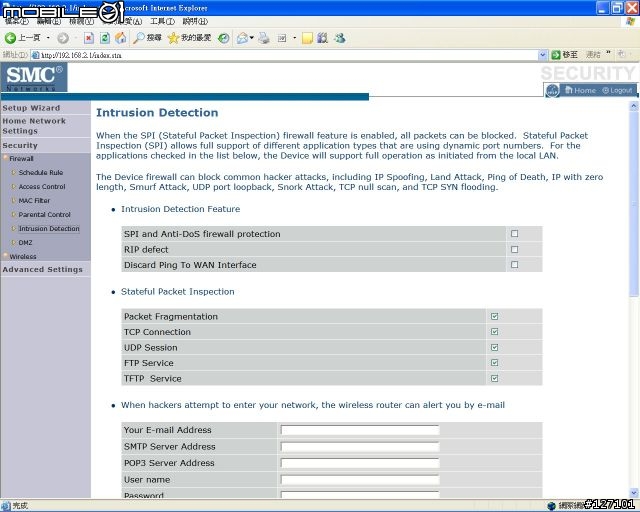640x512 pixels.
Task: Expand the Wireless sidebar section
Action: [23, 256]
